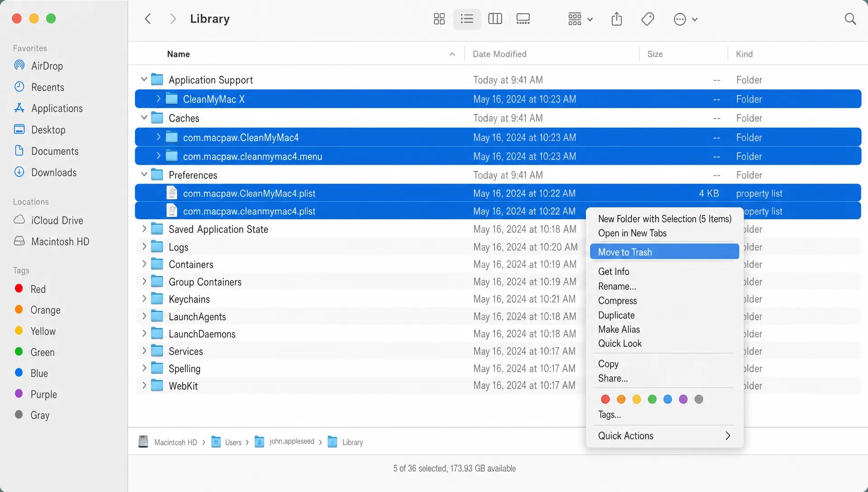Open Downloads in the sidebar
868x492 pixels.
tap(45, 172)
